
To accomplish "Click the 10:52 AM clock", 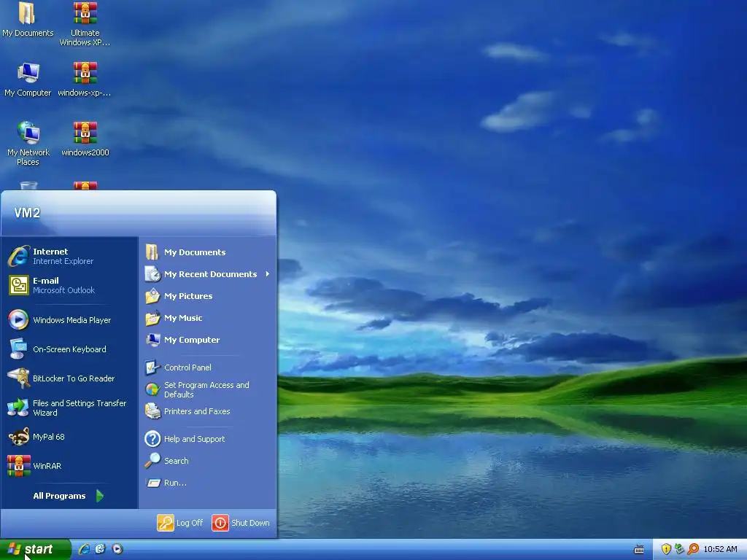I will (720, 549).
